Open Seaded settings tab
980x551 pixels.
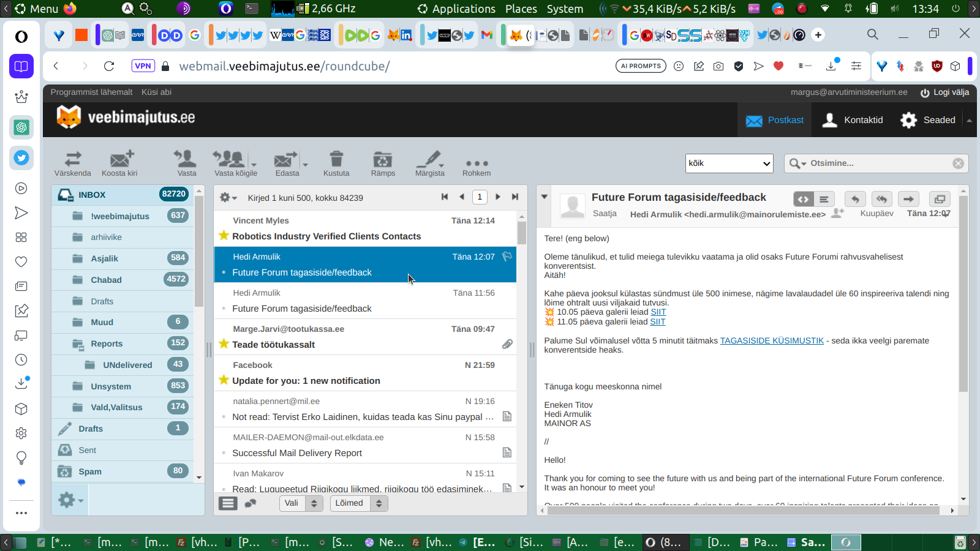(x=927, y=120)
